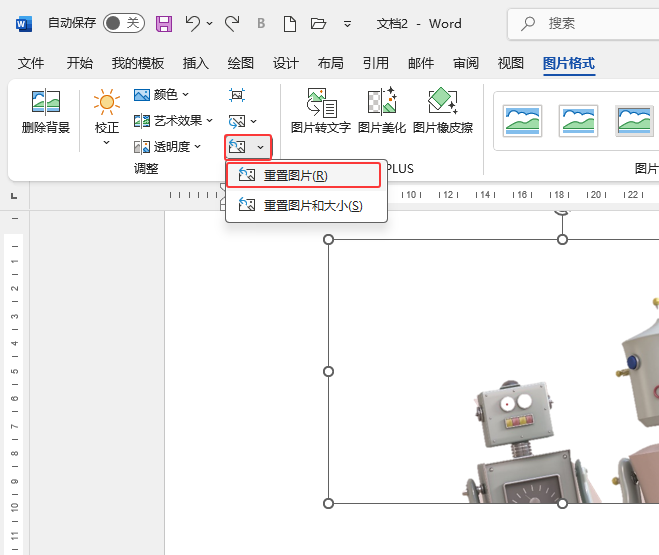Switch to the 插入 tab
Image resolution: width=659 pixels, height=555 pixels.
click(195, 63)
